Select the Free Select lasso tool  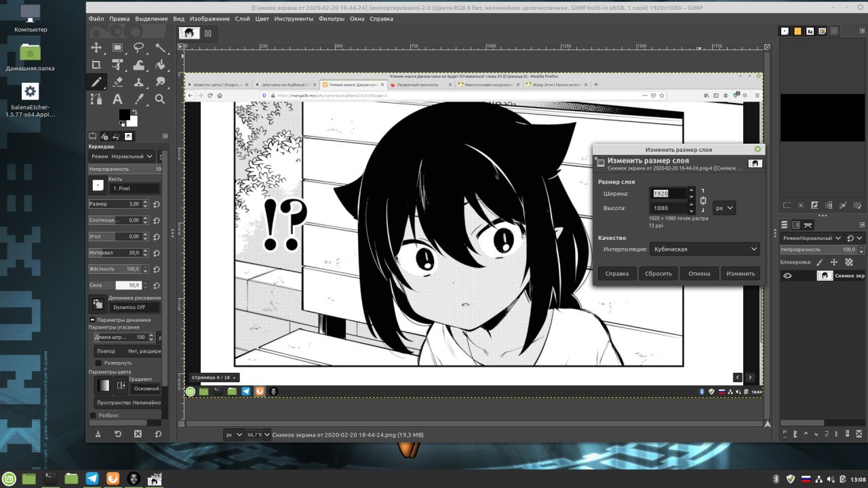pyautogui.click(x=139, y=47)
